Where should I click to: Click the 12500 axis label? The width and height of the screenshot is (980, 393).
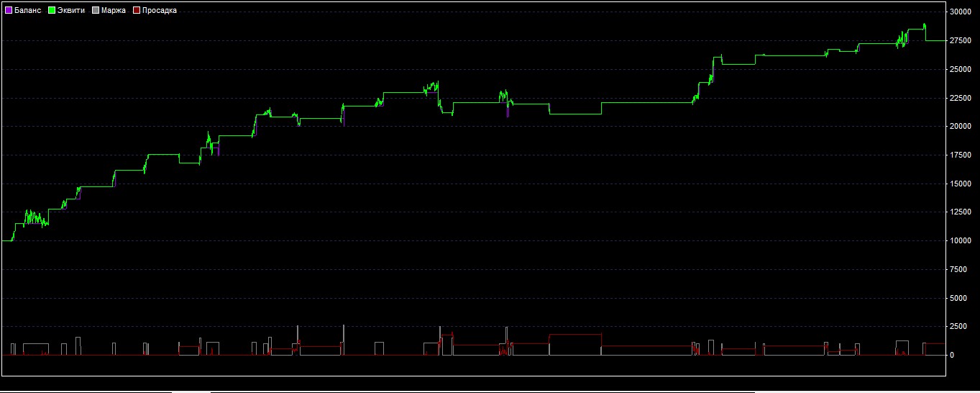pyautogui.click(x=961, y=212)
